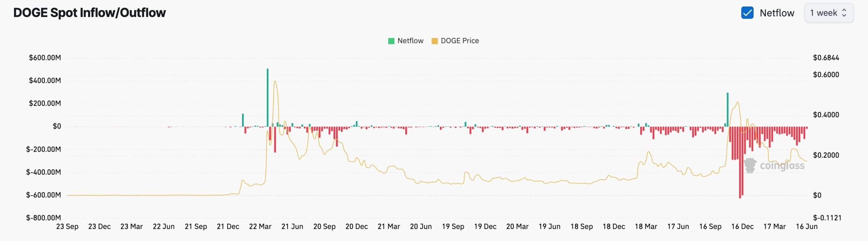Click the 20 Dec date label
The width and height of the screenshot is (868, 241).
[x=357, y=226]
